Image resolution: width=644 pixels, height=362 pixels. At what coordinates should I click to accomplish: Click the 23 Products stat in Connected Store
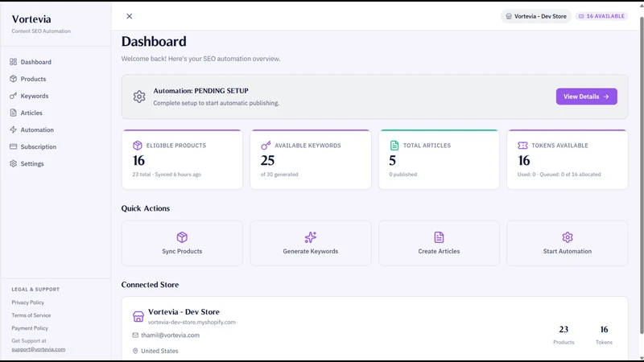(563, 335)
